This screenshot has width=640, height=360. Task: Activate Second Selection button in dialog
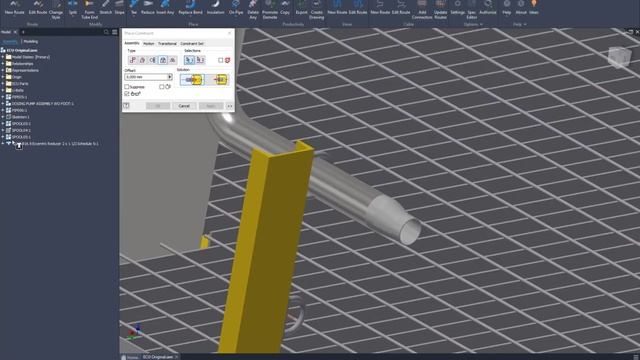pyautogui.click(x=200, y=60)
